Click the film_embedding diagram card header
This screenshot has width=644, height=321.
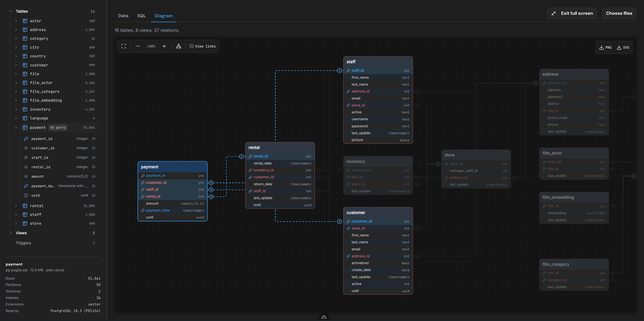[x=574, y=197]
